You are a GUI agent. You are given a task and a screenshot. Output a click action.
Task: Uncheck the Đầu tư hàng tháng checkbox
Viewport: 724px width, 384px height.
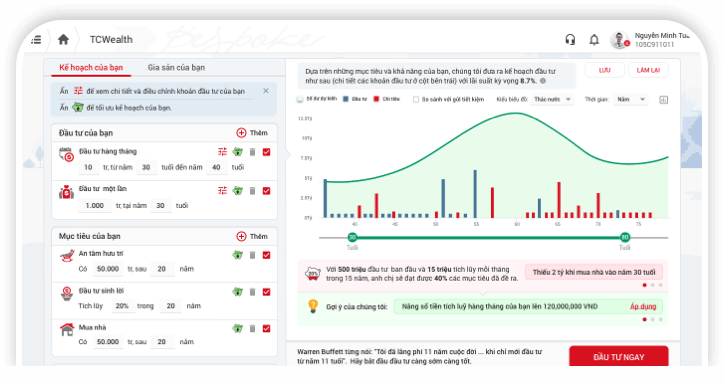click(266, 152)
